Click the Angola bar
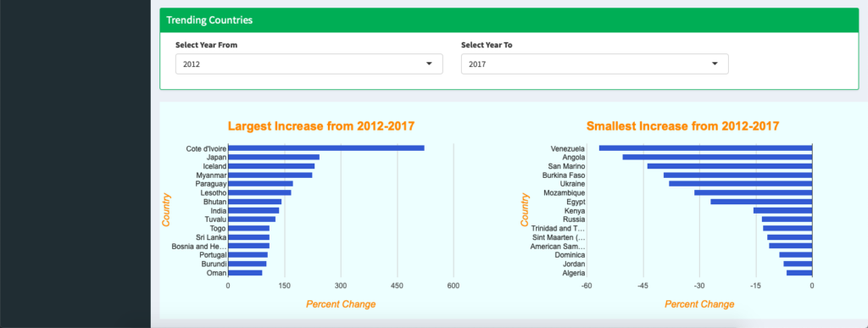The image size is (868, 328). pyautogui.click(x=717, y=157)
